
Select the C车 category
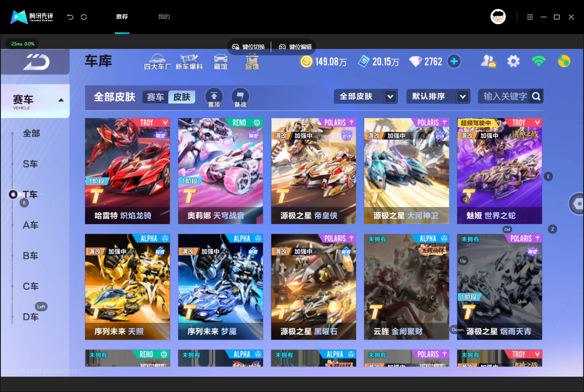[x=31, y=287]
